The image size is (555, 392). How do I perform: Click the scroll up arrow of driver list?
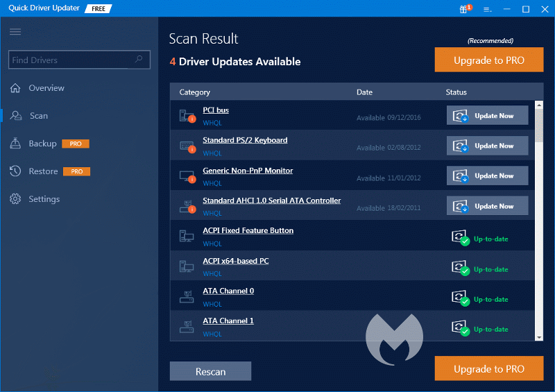coord(539,105)
